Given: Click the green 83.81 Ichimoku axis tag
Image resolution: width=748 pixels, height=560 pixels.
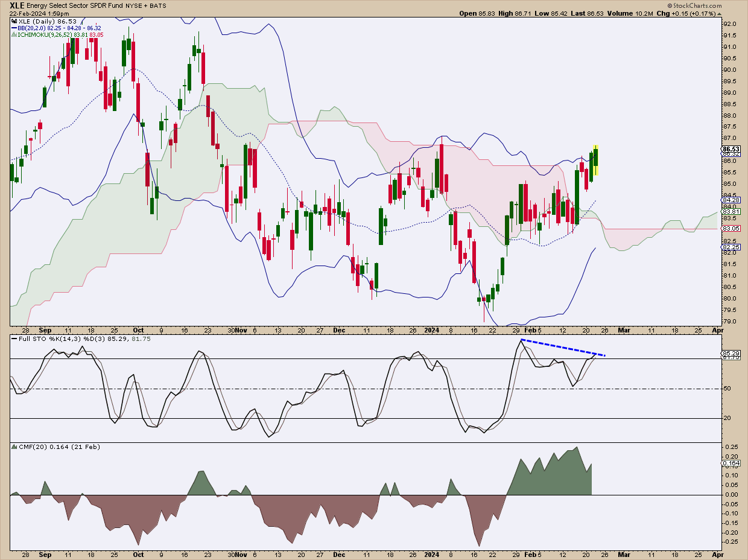Looking at the screenshot, I should click(x=731, y=212).
